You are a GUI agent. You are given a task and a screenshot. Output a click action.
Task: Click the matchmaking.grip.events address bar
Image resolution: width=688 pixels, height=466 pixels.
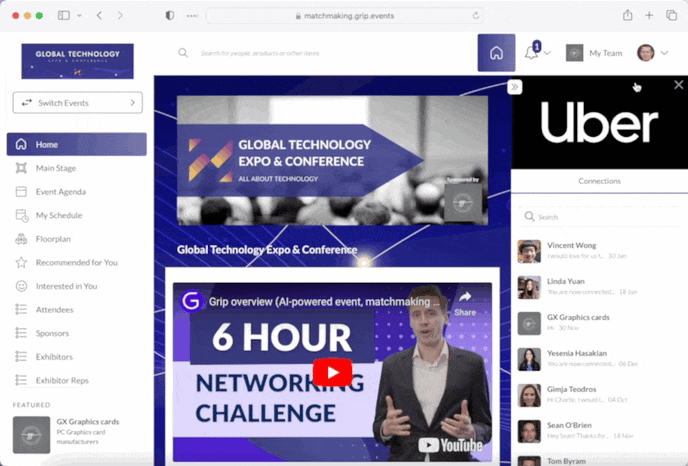click(x=344, y=16)
